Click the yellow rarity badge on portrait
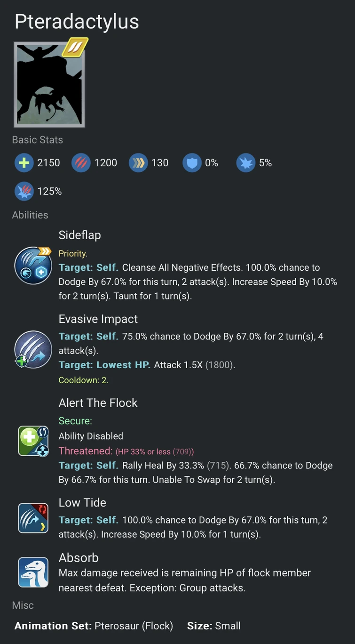The height and width of the screenshot is (644, 355). 76,48
